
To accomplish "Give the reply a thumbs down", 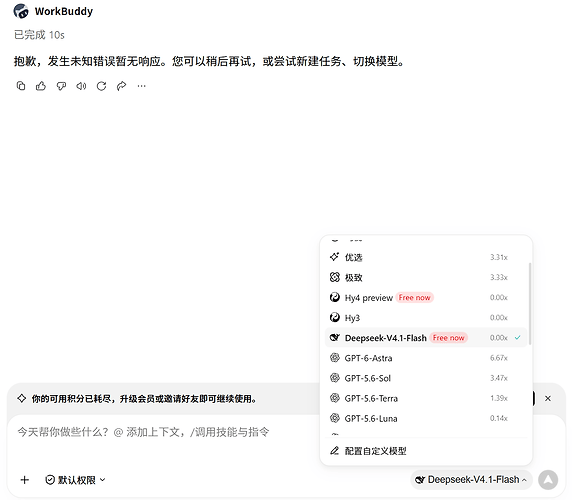I will 61,86.
